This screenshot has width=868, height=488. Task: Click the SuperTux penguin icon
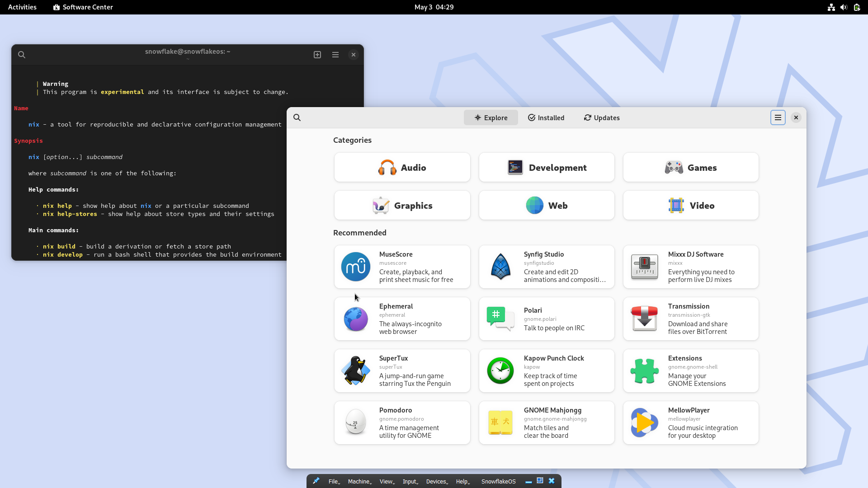pos(355,371)
